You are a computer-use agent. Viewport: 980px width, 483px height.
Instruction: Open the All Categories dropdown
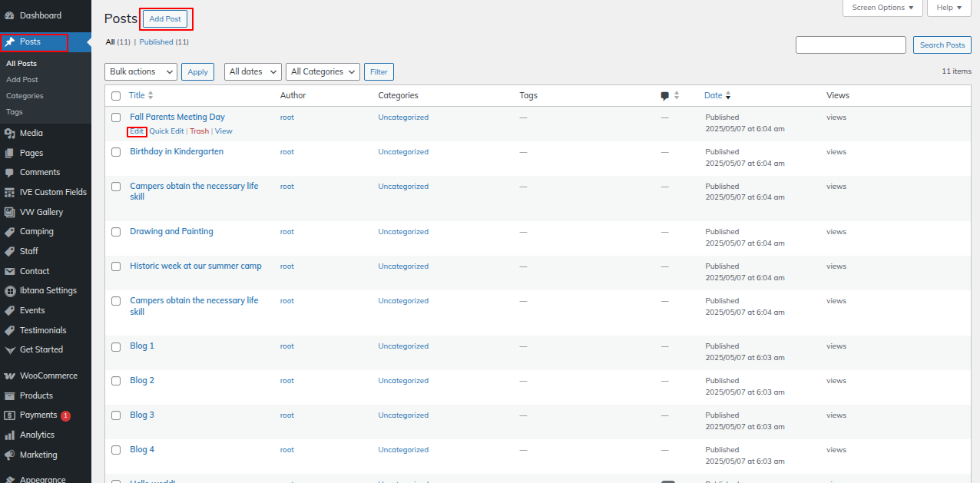click(323, 71)
